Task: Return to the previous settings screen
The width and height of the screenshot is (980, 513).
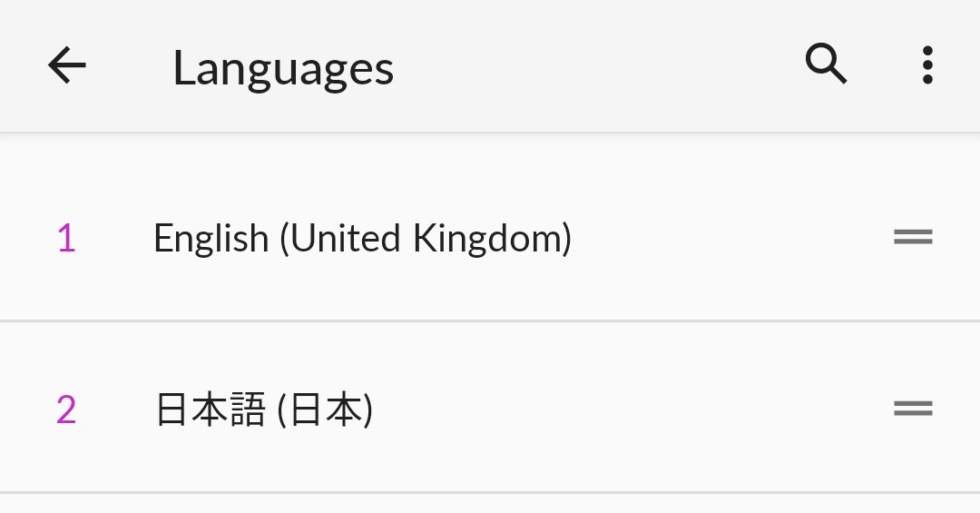Action: pyautogui.click(x=67, y=66)
